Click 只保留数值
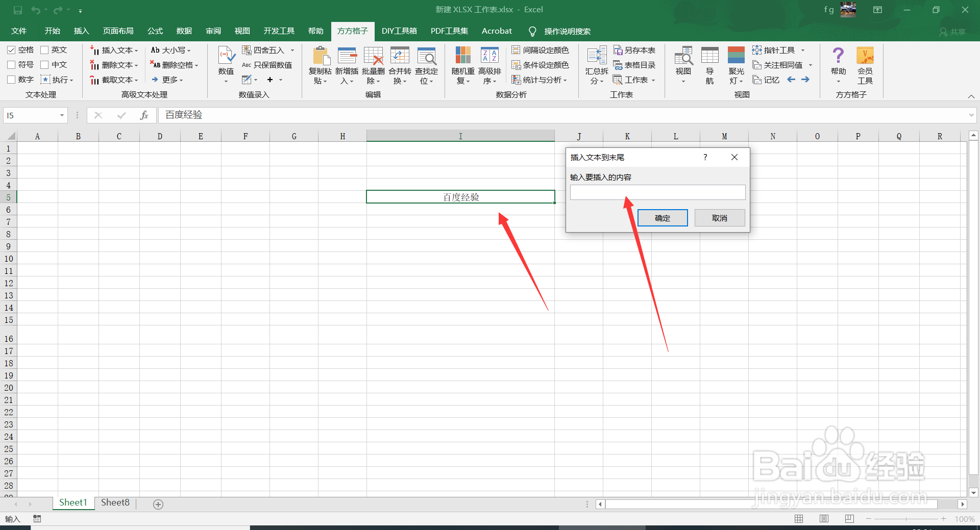The image size is (980, 530). [x=267, y=65]
